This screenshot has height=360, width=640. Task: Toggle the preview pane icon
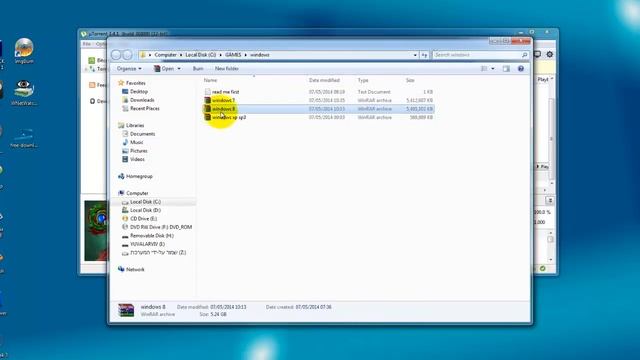[x=506, y=69]
